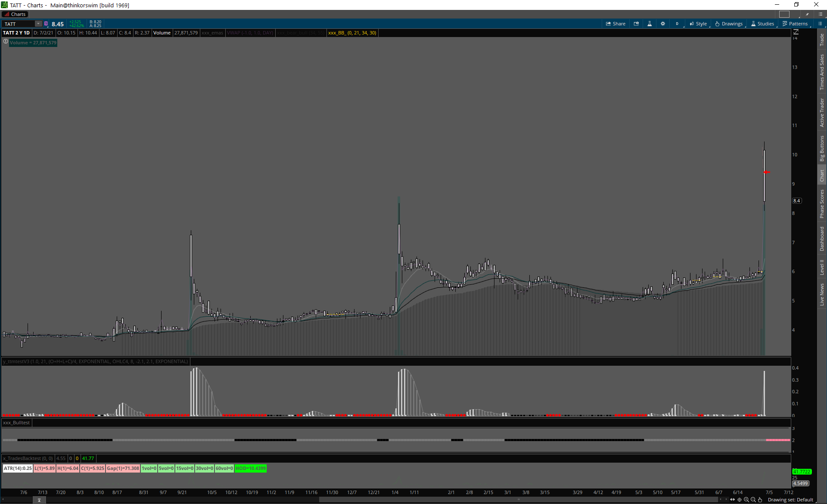This screenshot has height=504, width=827.
Task: Expand the Style dropdown menu
Action: [698, 24]
